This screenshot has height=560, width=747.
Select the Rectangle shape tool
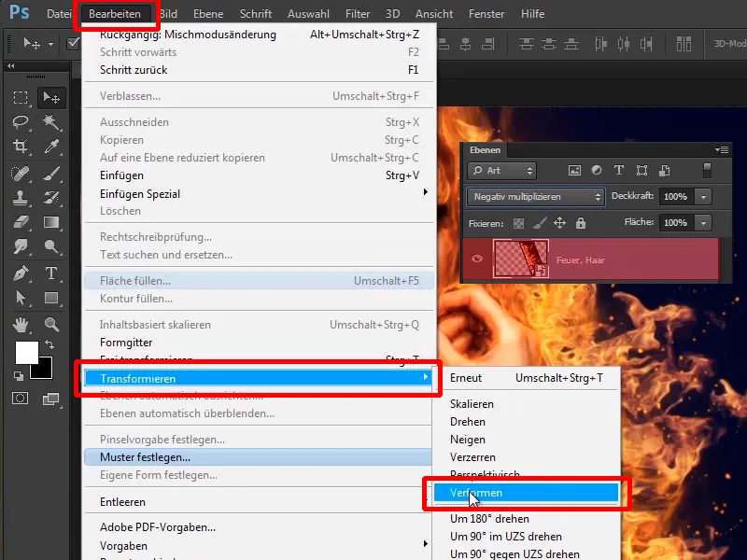51,298
